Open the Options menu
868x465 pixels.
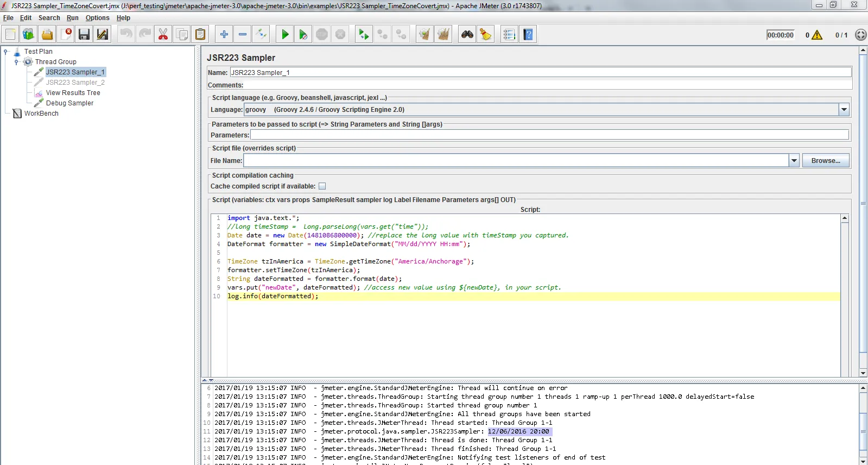pos(97,18)
